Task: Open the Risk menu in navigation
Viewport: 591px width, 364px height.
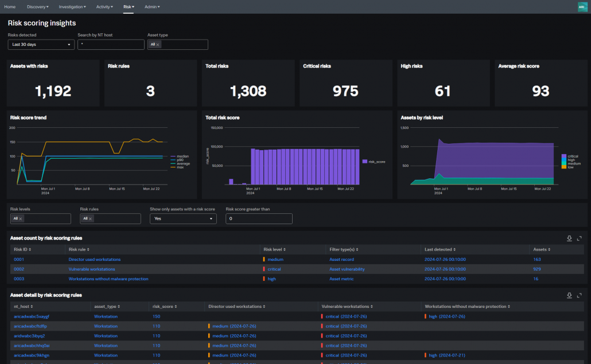Action: pyautogui.click(x=127, y=6)
